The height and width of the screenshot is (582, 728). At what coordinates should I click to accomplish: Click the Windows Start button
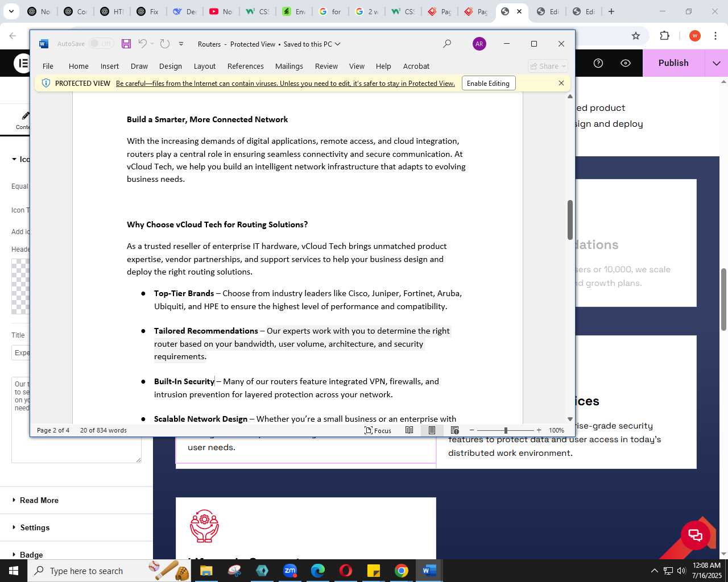tap(14, 571)
